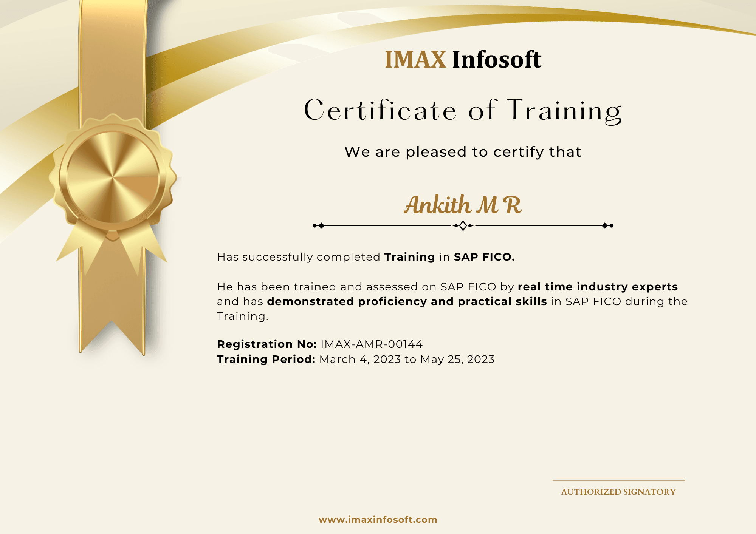This screenshot has height=534, width=756.
Task: Click the 'Training Period:' label
Action: (266, 359)
